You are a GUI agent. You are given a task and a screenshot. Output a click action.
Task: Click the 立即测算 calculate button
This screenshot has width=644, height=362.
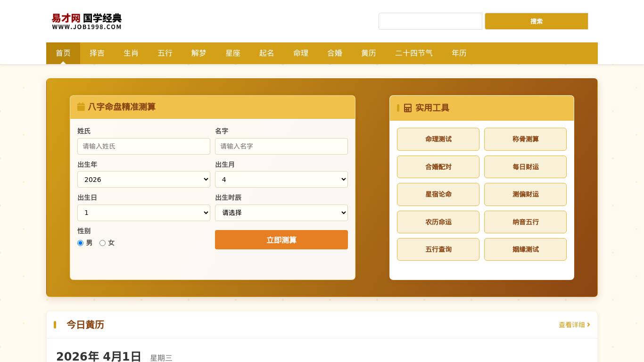pos(281,239)
